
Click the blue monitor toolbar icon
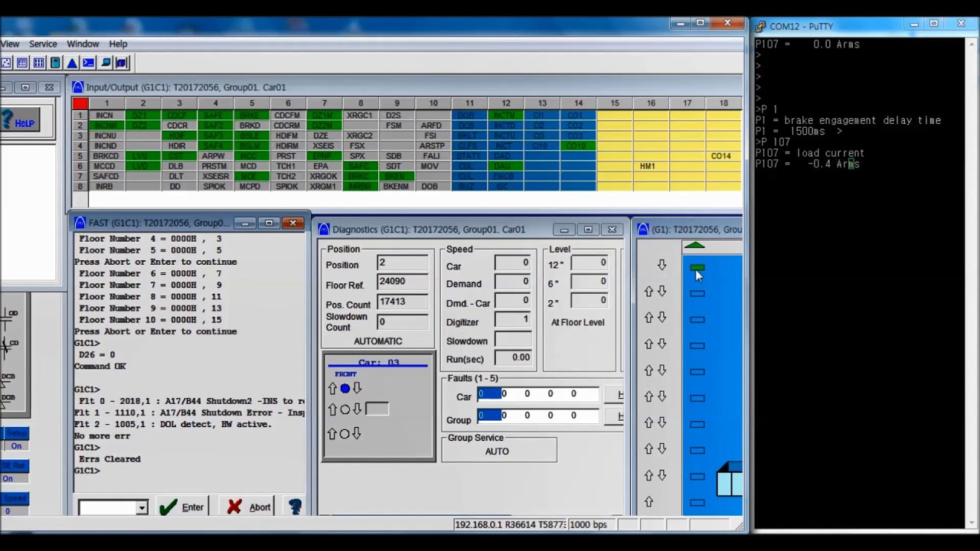(106, 63)
